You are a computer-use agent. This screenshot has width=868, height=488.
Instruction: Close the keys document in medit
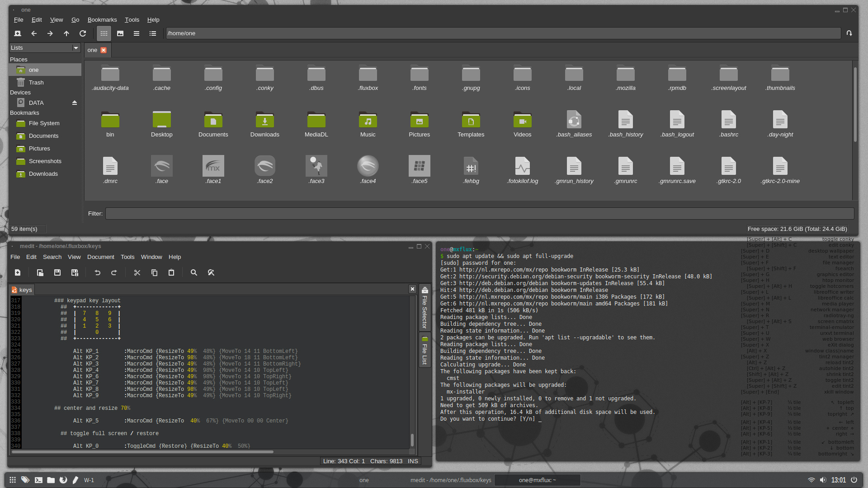pyautogui.click(x=412, y=289)
